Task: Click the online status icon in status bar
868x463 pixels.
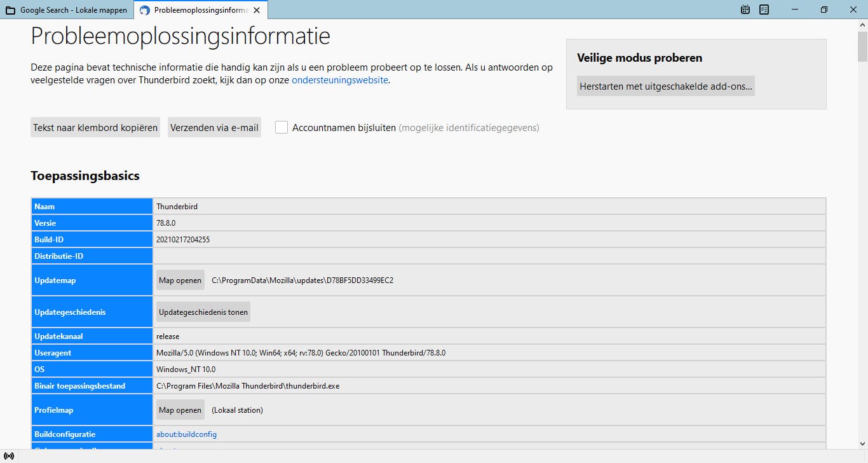Action: pos(9,456)
